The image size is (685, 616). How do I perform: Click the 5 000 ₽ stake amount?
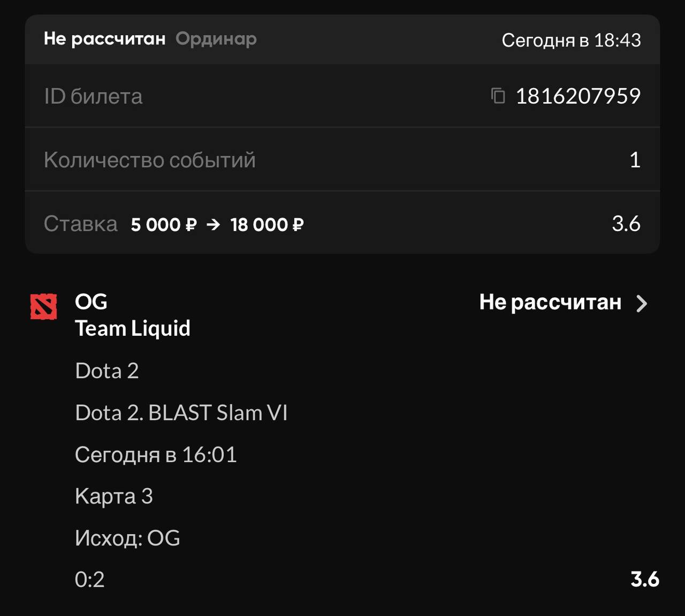coord(164,225)
